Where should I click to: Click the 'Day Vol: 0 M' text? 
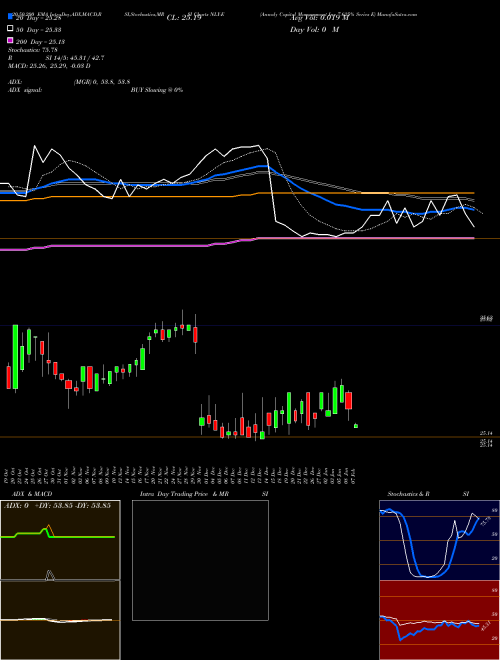point(314,30)
